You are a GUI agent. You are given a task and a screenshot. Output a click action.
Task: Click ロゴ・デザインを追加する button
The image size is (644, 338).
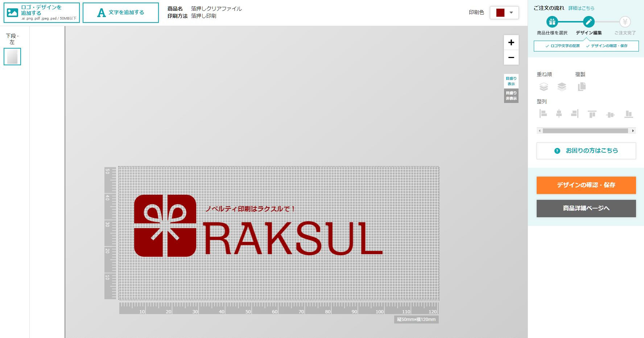coord(42,13)
